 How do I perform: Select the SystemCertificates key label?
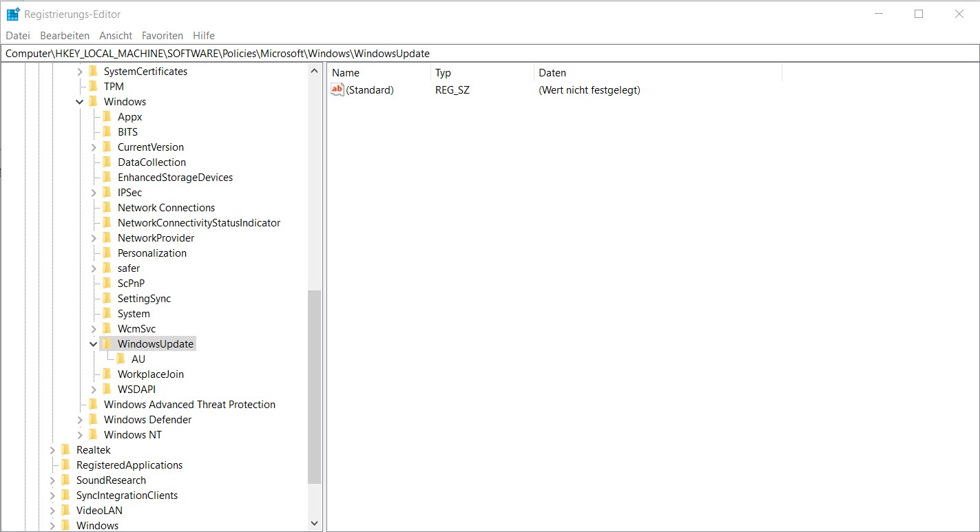click(145, 72)
